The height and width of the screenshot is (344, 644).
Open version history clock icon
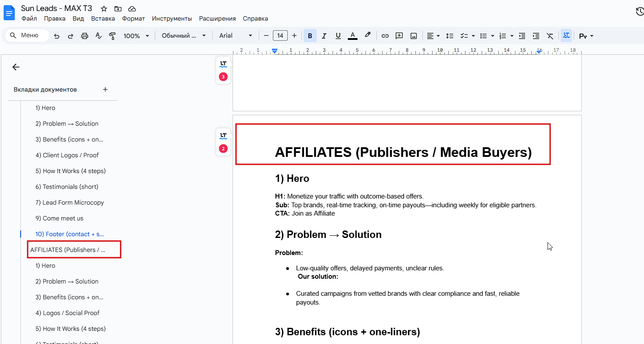640,12
